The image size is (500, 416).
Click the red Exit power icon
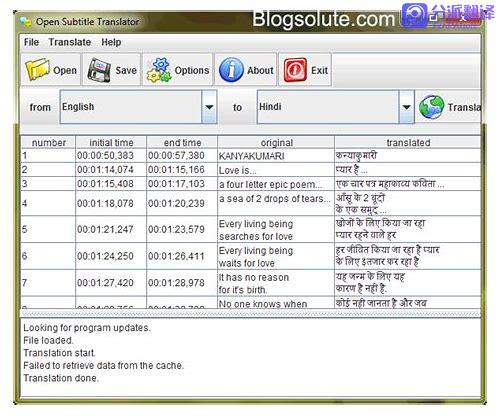pyautogui.click(x=295, y=70)
